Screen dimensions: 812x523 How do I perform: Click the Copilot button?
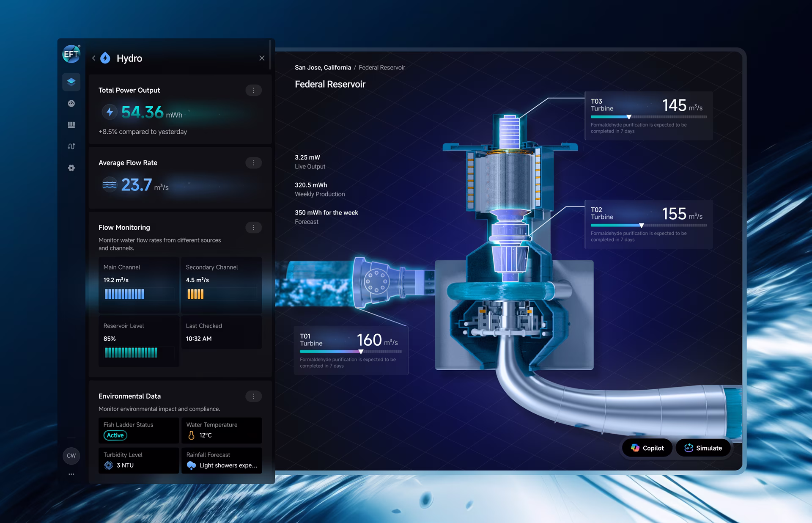pyautogui.click(x=647, y=448)
